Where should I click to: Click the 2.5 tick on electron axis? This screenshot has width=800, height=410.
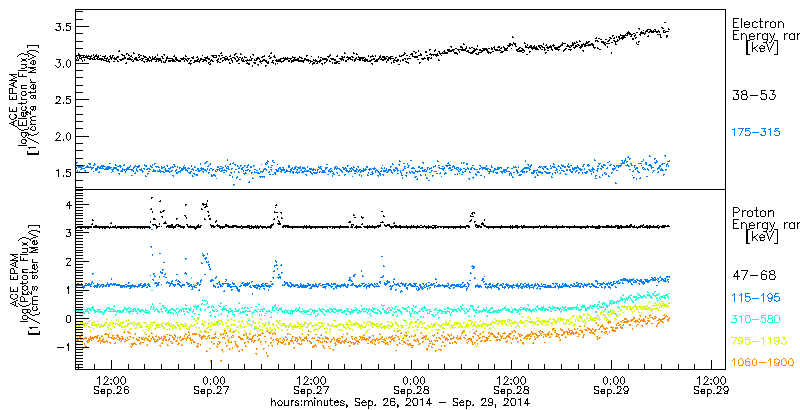pos(61,100)
